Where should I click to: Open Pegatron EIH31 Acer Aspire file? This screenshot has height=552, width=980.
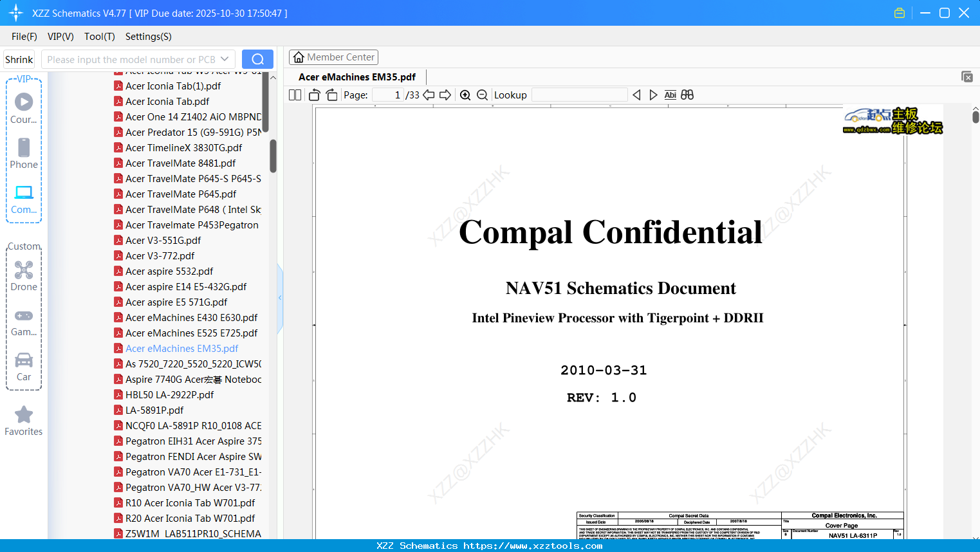click(188, 441)
